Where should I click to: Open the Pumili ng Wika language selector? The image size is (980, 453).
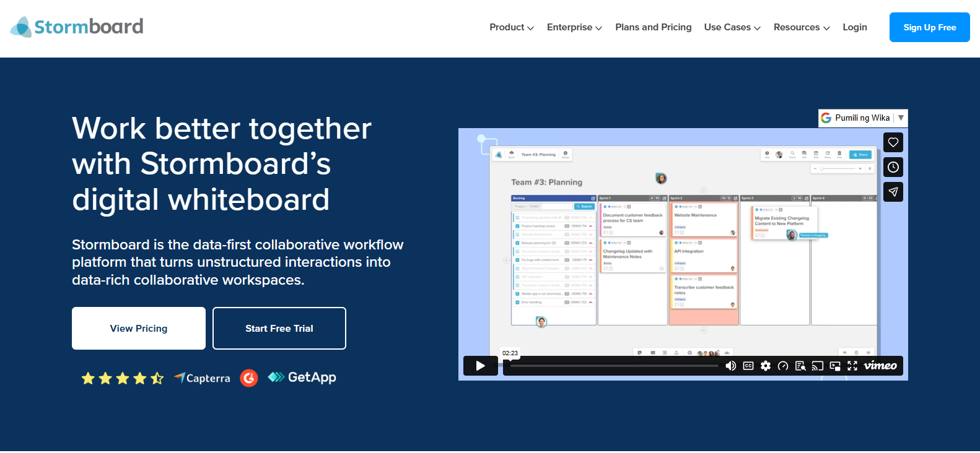pos(863,118)
